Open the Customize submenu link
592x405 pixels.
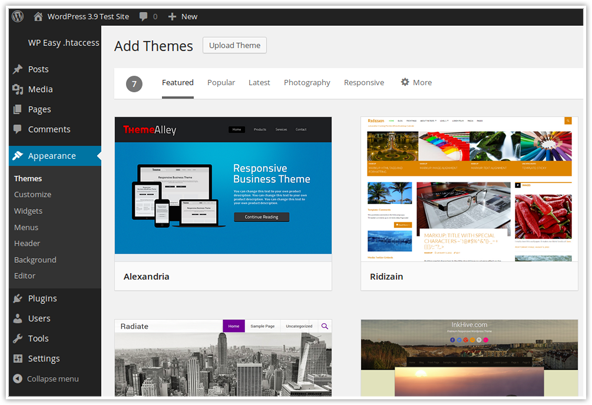tap(32, 194)
